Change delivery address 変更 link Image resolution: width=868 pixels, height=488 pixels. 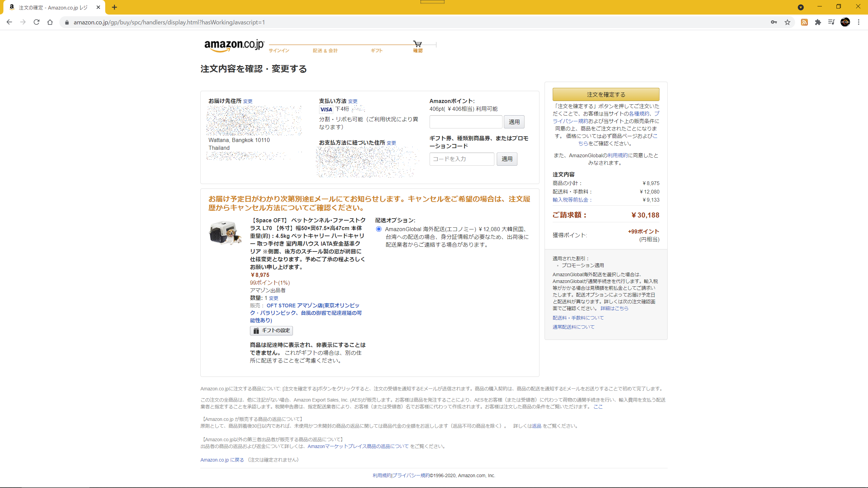click(248, 101)
